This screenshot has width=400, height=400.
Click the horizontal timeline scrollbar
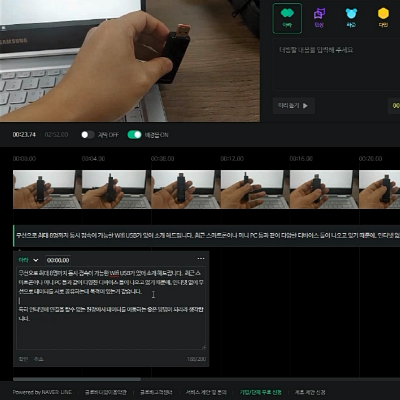click(x=77, y=379)
